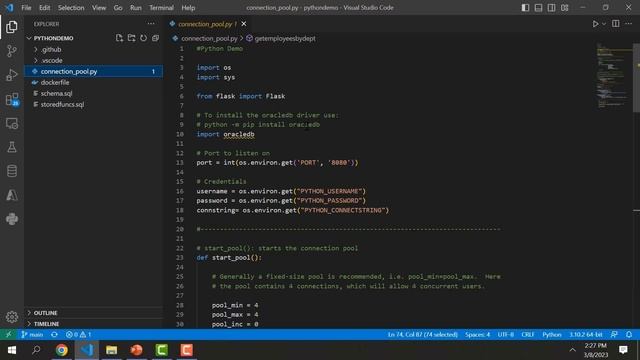Collapse the PYTHONDEMO root folder
This screenshot has width=640, height=360.
click(x=53, y=38)
